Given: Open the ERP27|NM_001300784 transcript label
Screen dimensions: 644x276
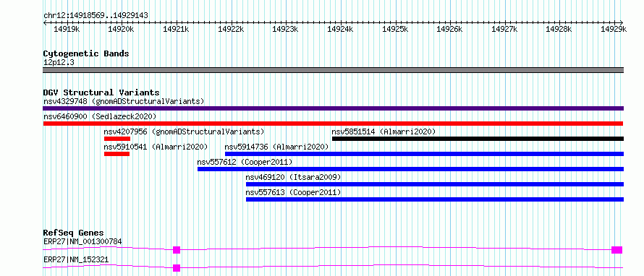Looking at the screenshot, I should click(82, 241).
